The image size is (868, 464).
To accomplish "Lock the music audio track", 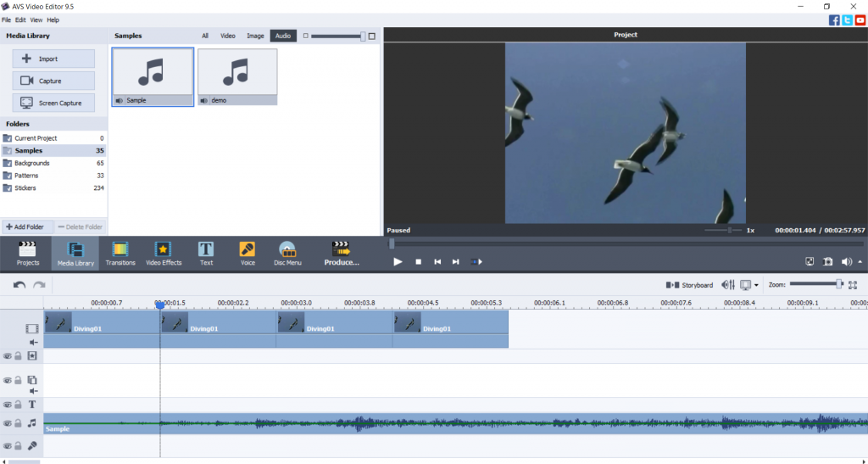I will click(19, 422).
